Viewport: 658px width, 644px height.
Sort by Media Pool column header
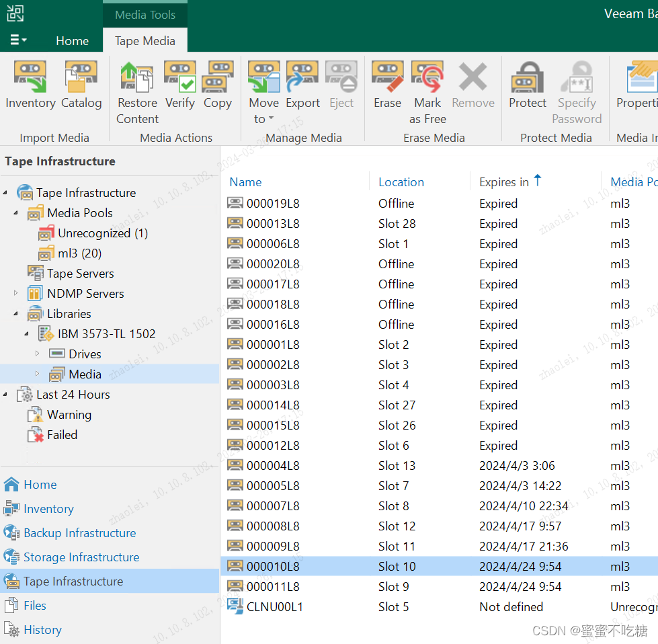(634, 182)
